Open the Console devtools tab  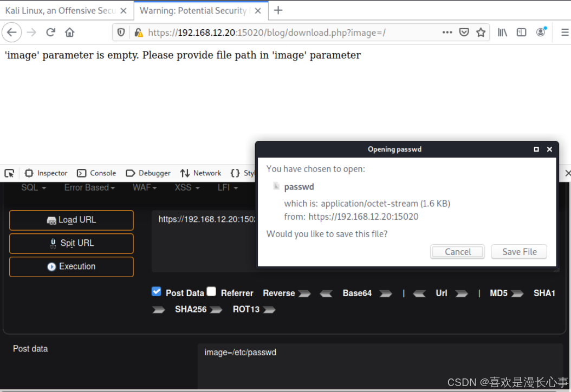(96, 173)
